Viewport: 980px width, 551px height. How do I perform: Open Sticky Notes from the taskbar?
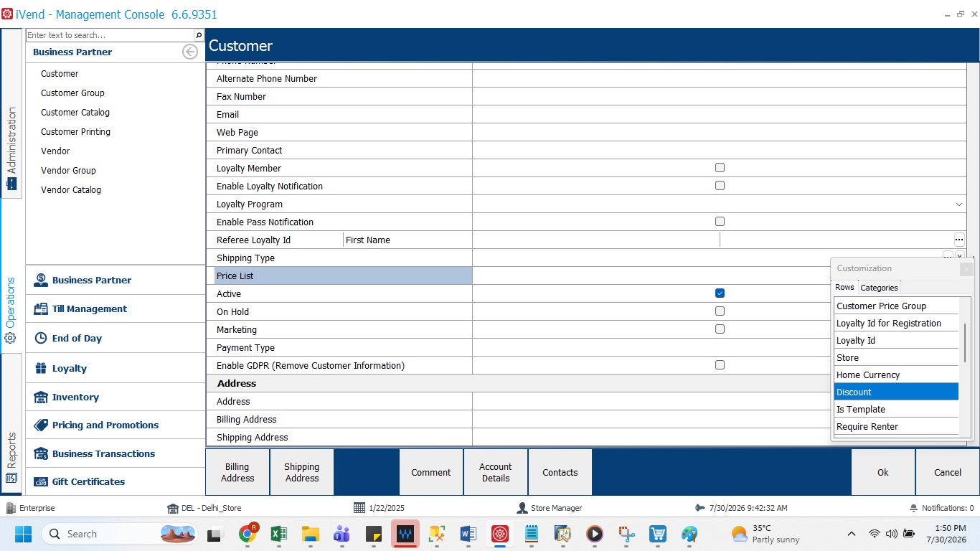tap(374, 534)
